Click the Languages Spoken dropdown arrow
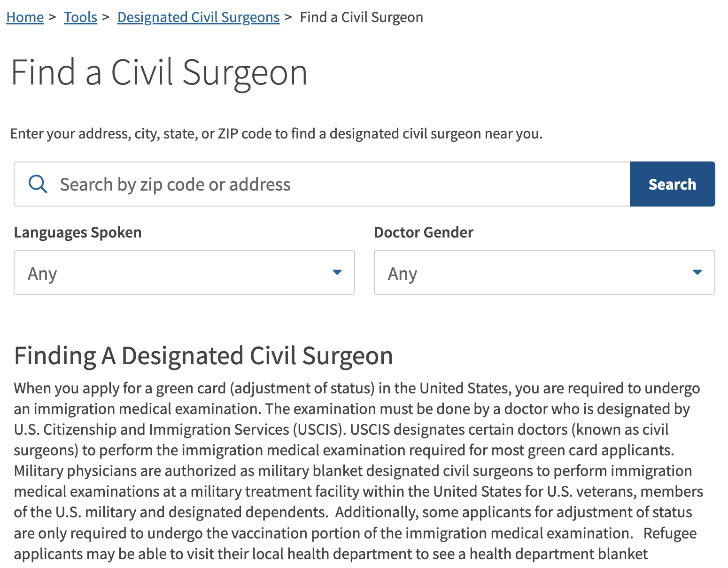Screen dimensions: 728x568 337,272
